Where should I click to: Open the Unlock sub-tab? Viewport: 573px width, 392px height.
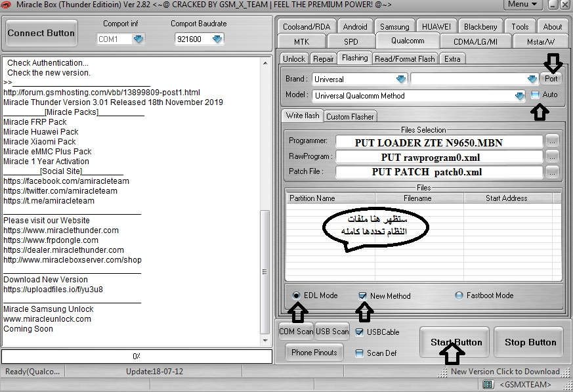(294, 59)
